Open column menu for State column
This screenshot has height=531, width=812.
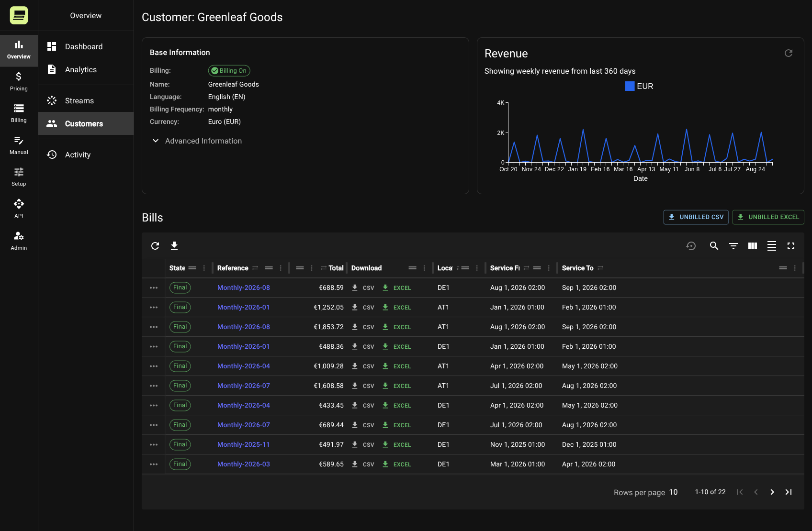[x=204, y=268]
